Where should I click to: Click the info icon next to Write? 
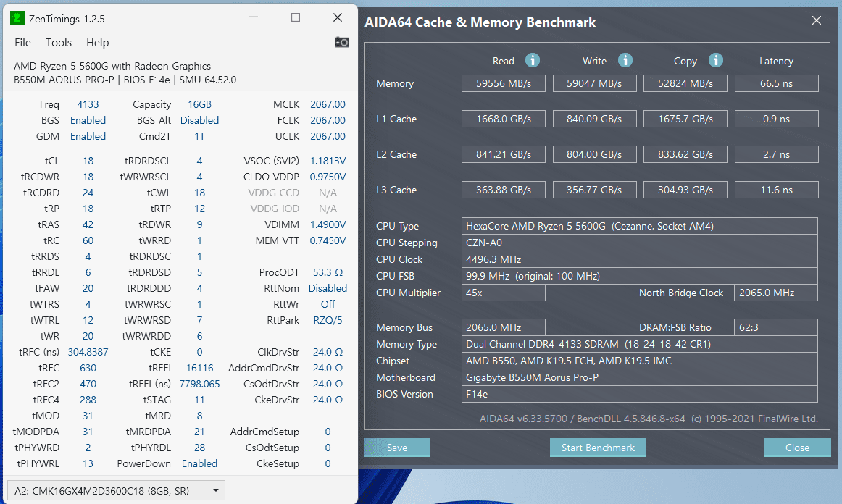pyautogui.click(x=625, y=60)
